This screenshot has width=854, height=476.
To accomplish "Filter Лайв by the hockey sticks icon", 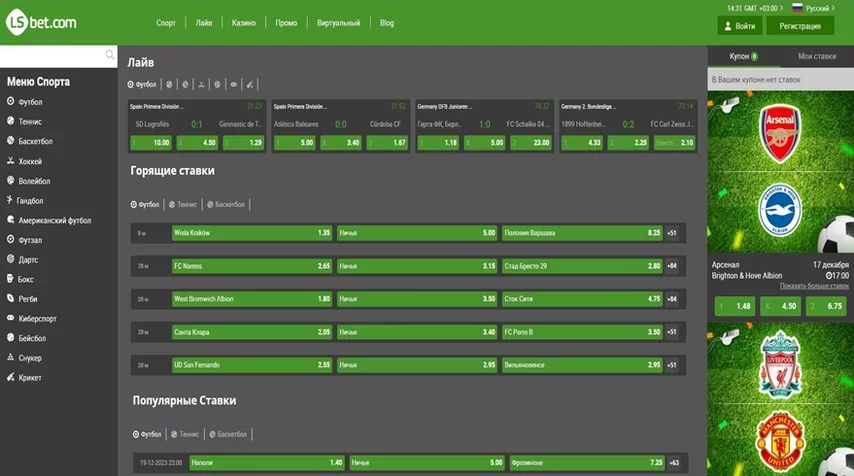I will (202, 84).
